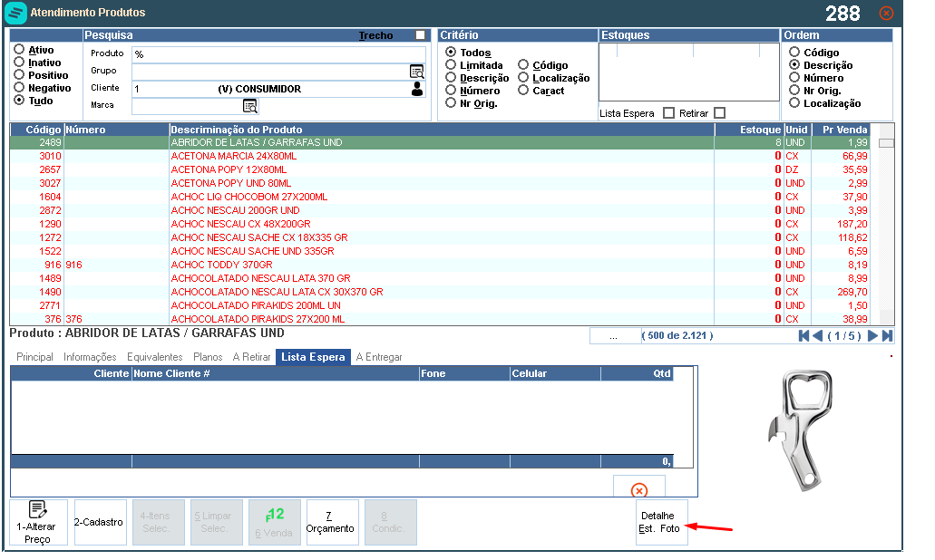Open the Planos tab
The height and width of the screenshot is (560, 935).
208,357
